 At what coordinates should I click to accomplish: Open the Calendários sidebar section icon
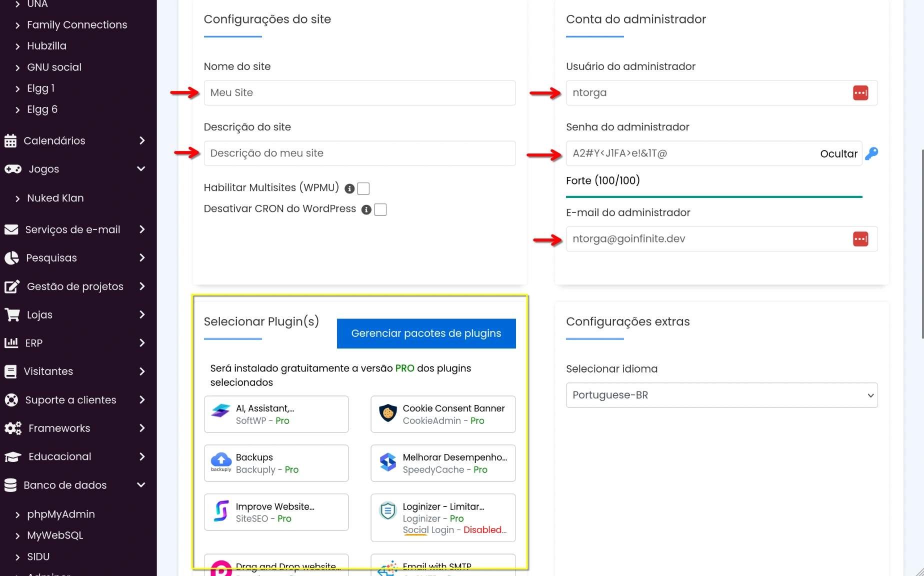click(x=11, y=140)
